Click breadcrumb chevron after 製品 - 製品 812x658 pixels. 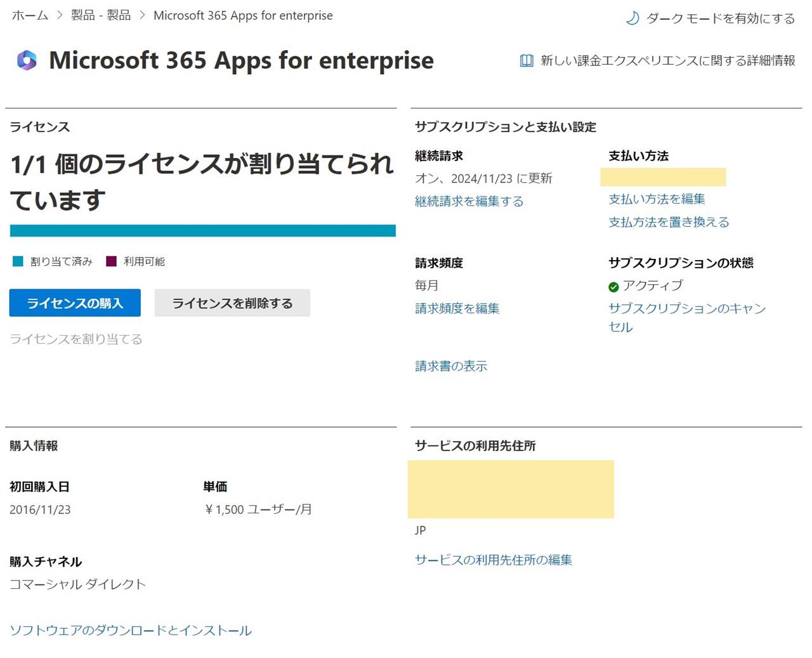(x=142, y=15)
